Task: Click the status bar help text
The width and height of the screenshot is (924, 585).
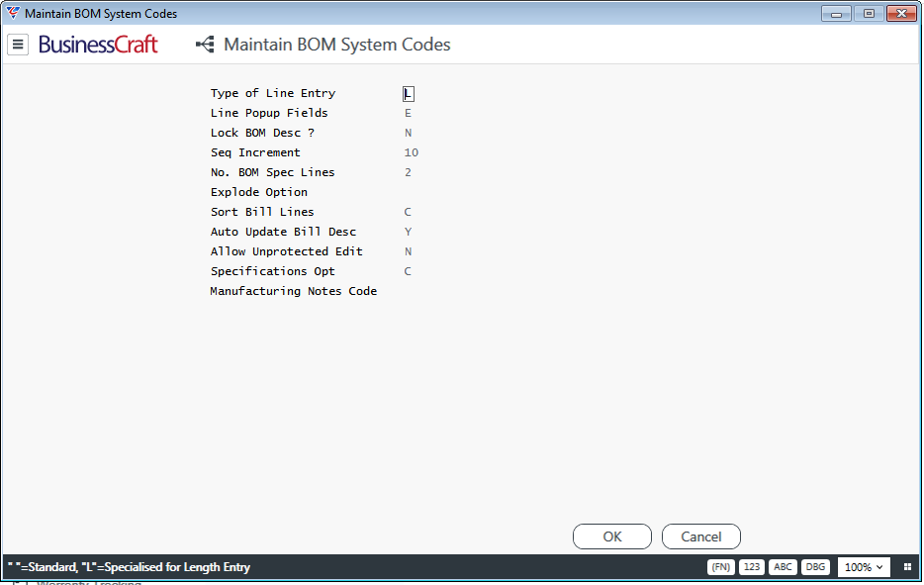Action: pos(129,567)
